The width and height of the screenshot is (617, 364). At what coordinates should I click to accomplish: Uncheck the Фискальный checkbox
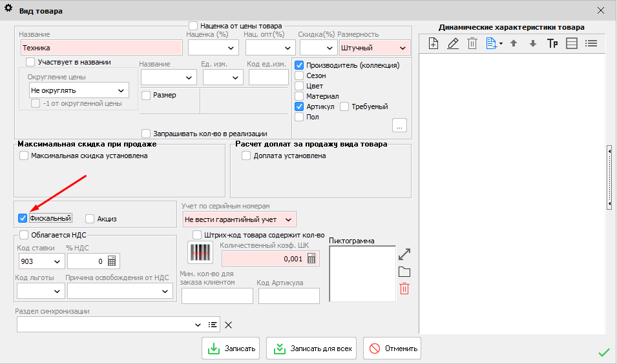click(x=23, y=219)
